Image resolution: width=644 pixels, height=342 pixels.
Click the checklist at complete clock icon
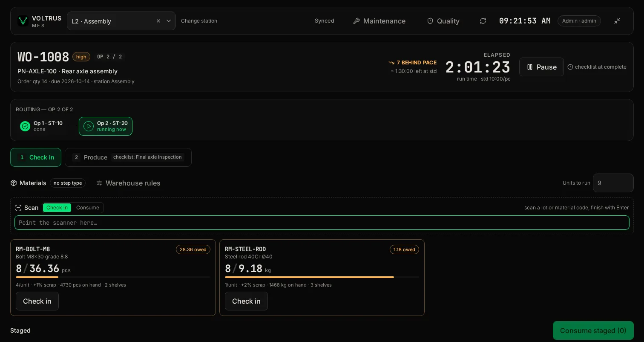(x=570, y=67)
